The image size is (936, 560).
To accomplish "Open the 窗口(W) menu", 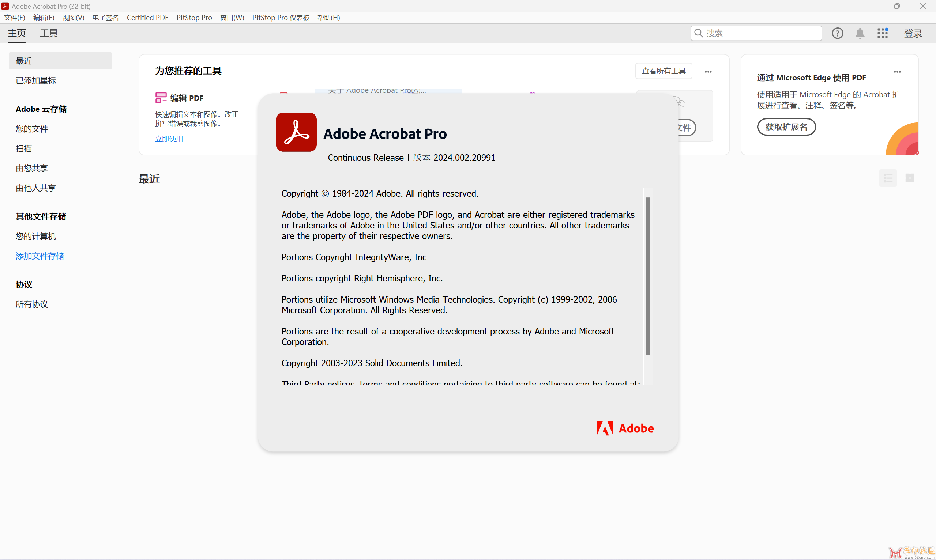I will tap(232, 18).
